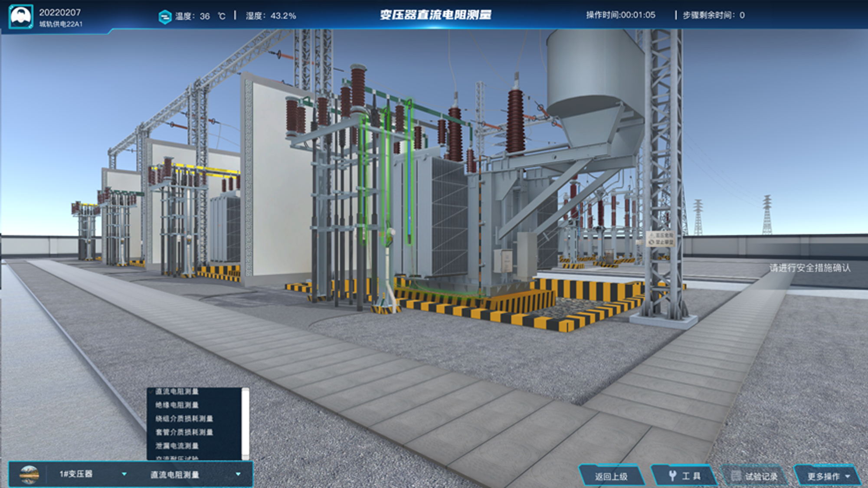The height and width of the screenshot is (488, 868).
Task: Click the hexagon temperature sensor icon
Action: 165,16
